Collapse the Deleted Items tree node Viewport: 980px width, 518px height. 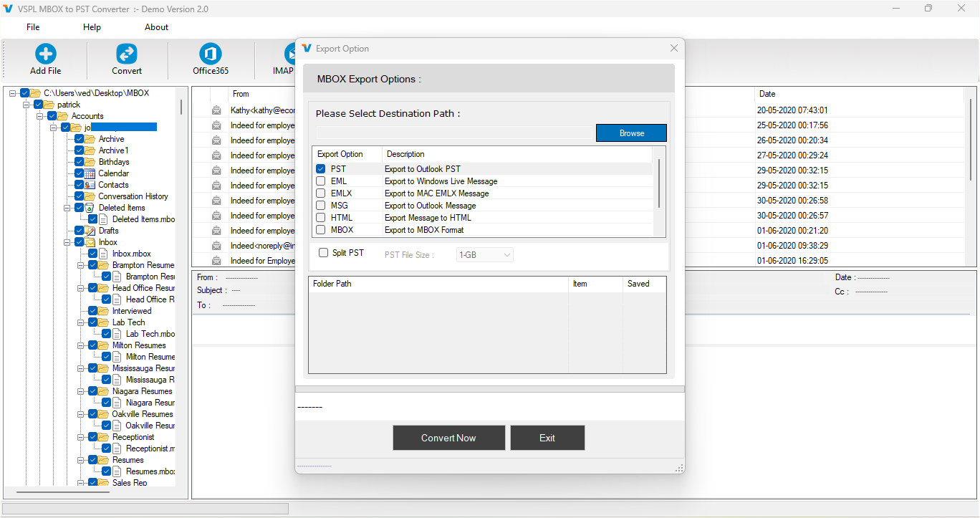click(x=67, y=208)
